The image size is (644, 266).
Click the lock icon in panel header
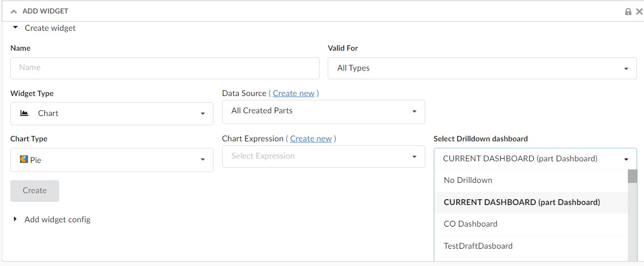tap(628, 11)
